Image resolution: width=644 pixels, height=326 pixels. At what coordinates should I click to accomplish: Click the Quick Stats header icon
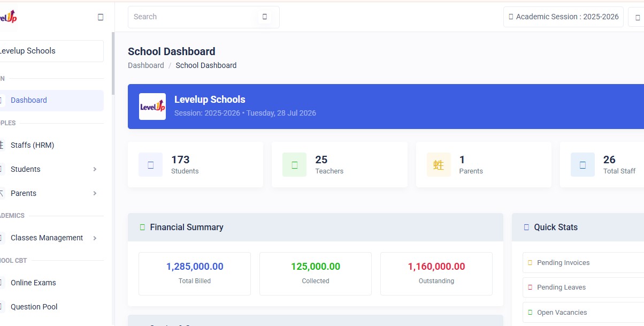pos(526,227)
